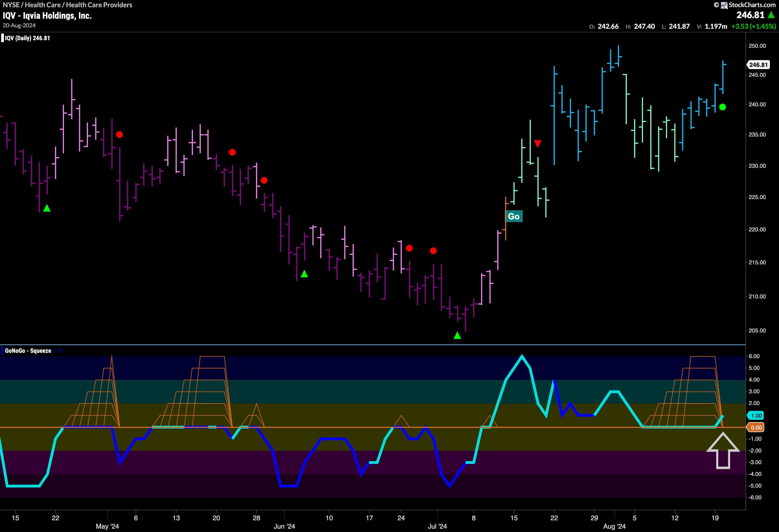Click the Aug '24 date axis label
The image size is (779, 532).
tap(615, 526)
